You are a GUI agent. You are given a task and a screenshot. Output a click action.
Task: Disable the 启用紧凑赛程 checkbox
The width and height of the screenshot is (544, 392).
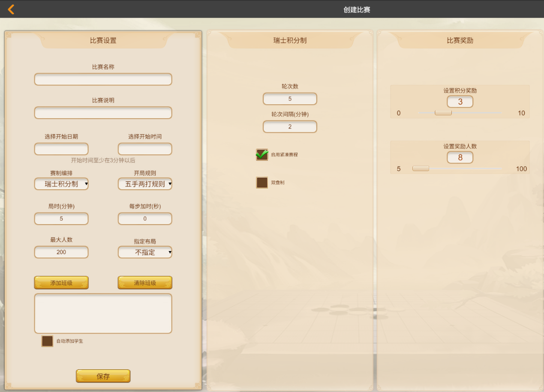point(262,155)
